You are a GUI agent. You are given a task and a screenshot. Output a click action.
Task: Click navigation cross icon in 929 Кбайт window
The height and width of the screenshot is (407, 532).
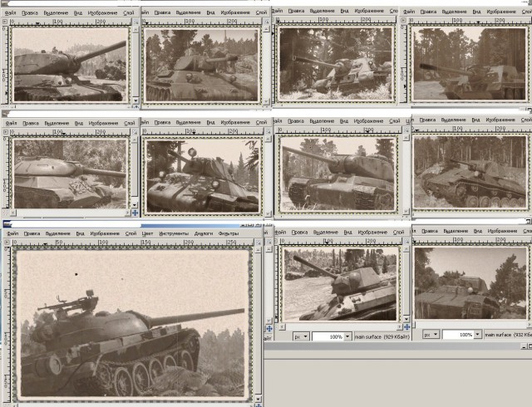click(406, 327)
